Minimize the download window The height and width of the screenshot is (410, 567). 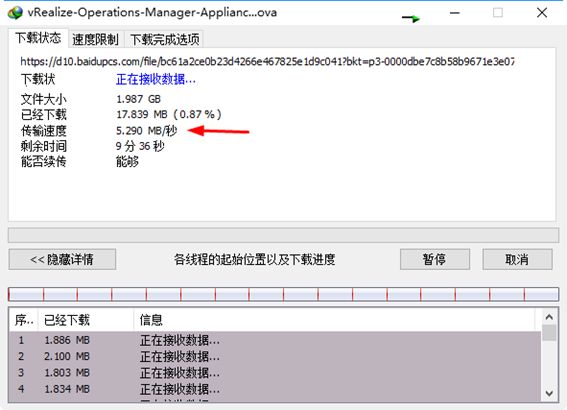coord(455,13)
